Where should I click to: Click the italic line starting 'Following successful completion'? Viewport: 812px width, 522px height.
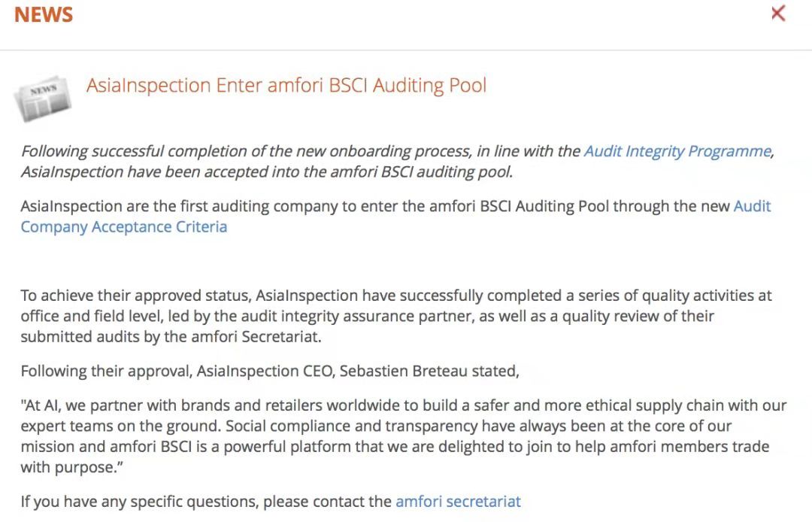[x=397, y=151]
